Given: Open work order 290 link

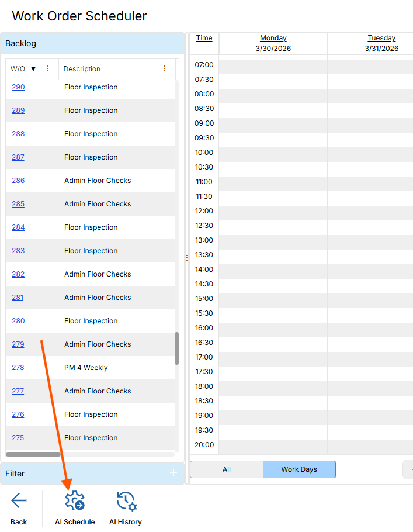Looking at the screenshot, I should click(18, 87).
